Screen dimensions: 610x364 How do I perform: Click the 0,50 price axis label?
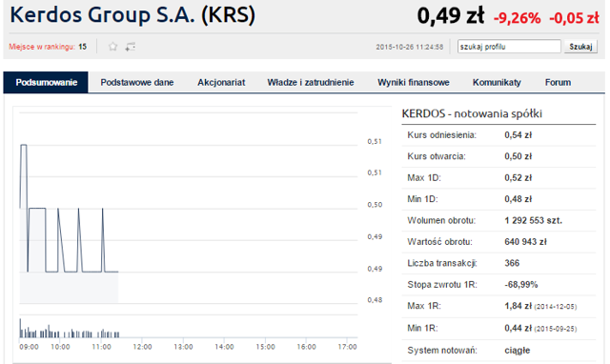pyautogui.click(x=375, y=205)
